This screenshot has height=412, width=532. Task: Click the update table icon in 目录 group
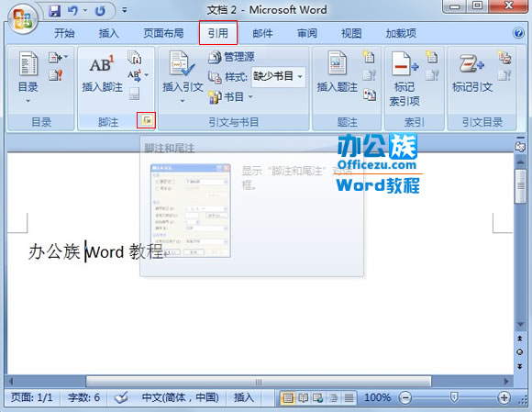point(55,75)
